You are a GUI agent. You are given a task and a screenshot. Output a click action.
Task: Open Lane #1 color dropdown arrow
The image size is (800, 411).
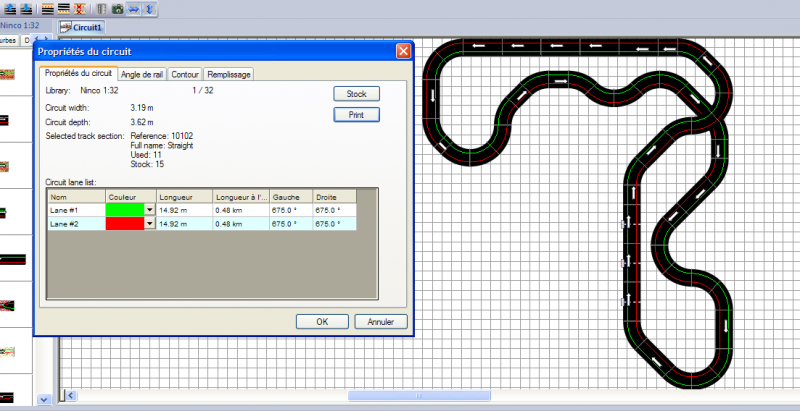coord(150,211)
